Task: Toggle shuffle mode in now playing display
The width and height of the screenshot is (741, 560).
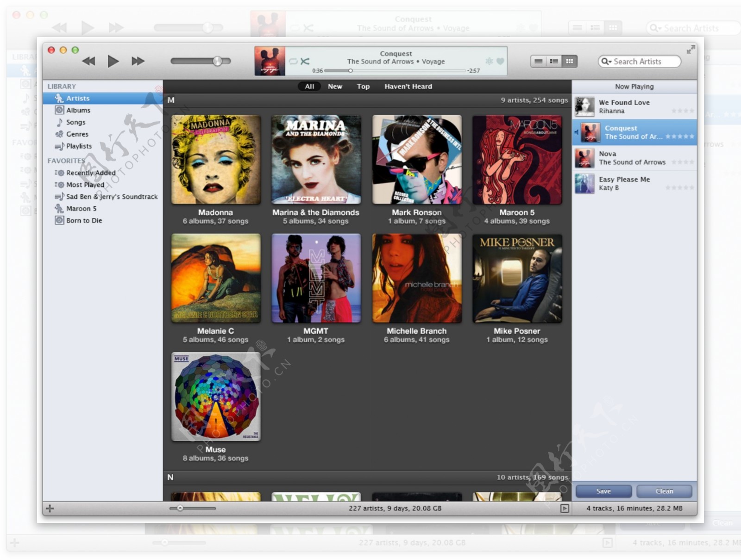Action: click(x=305, y=61)
